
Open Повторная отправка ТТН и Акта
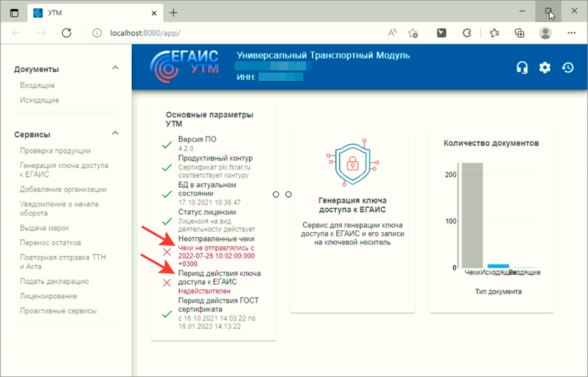[x=63, y=262]
